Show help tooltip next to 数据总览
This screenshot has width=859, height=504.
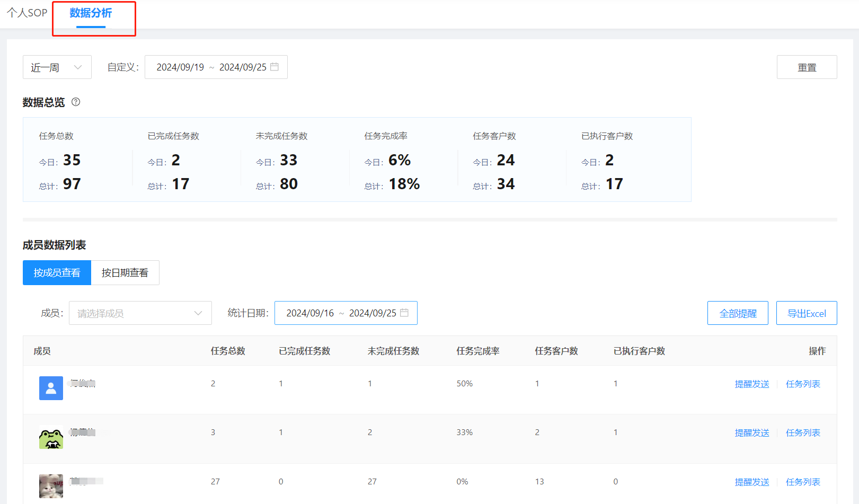[76, 102]
